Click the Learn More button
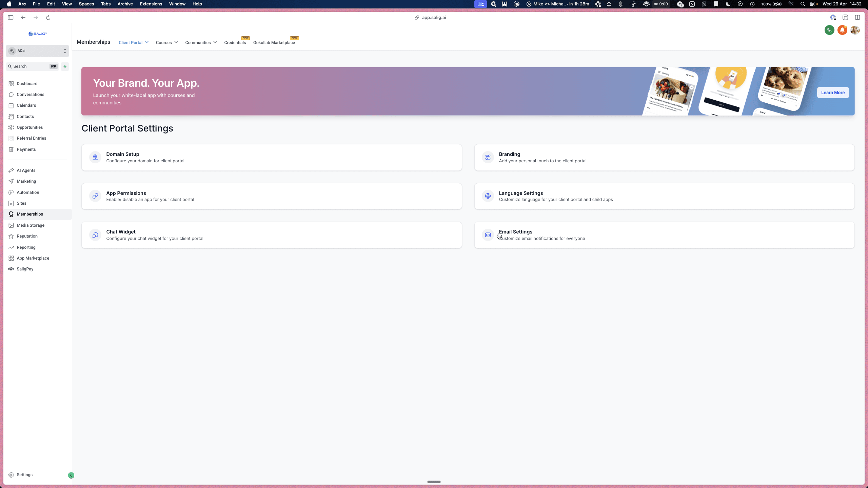The height and width of the screenshot is (488, 868). tap(833, 93)
